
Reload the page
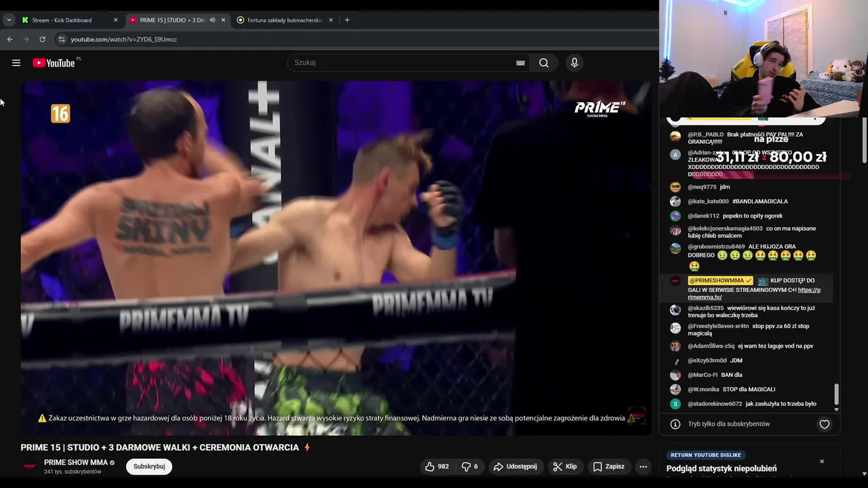[42, 39]
